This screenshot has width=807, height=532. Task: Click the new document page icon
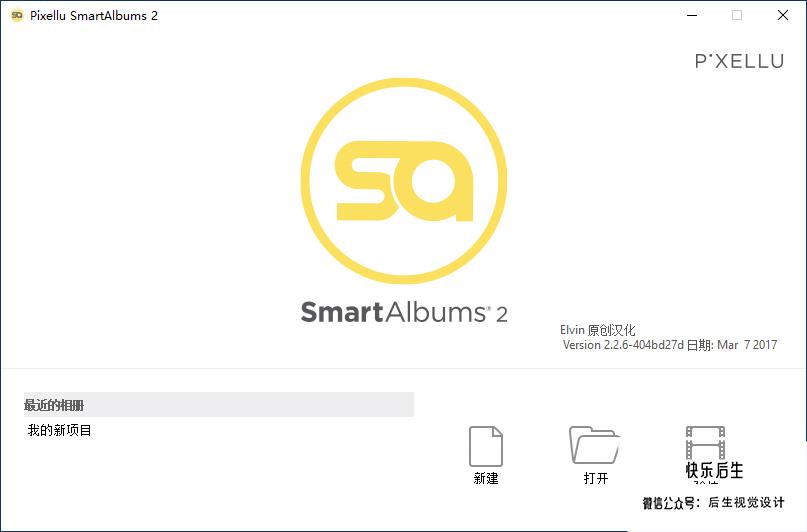(x=486, y=446)
